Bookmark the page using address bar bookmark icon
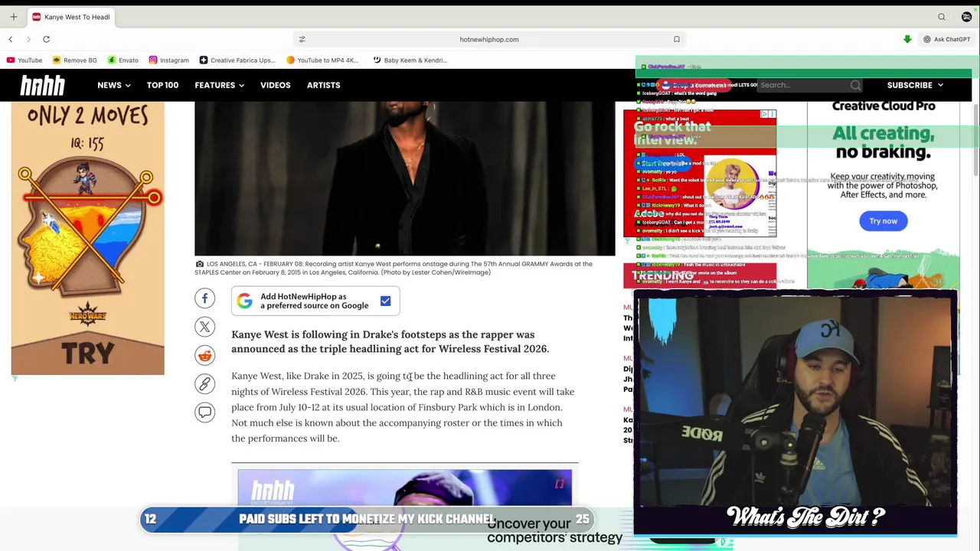Screen dimensions: 980x551 [x=677, y=39]
